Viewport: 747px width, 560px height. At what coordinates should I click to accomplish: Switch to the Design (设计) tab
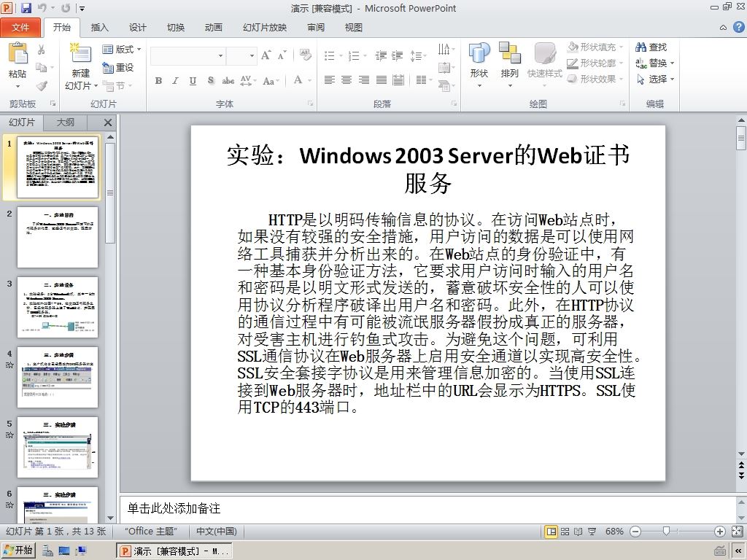click(138, 27)
